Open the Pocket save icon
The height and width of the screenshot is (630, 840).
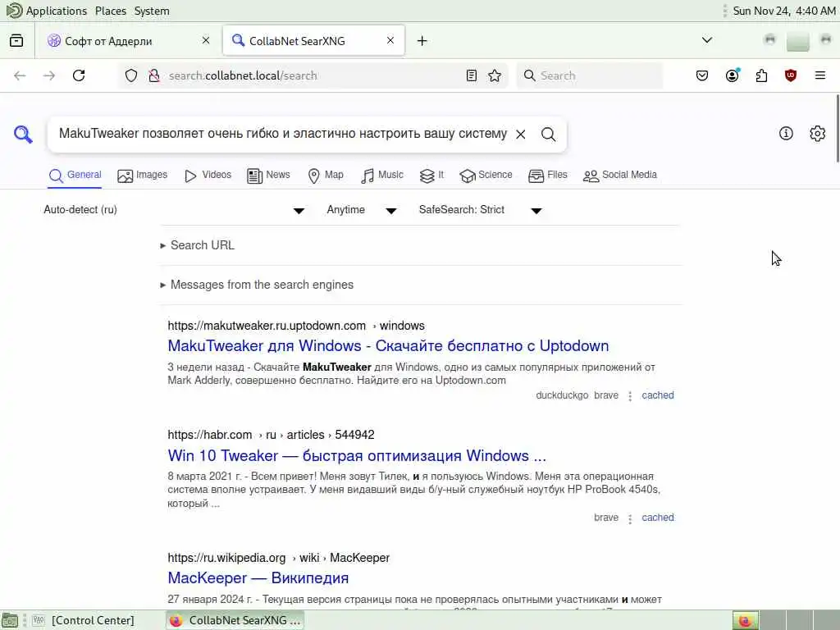pos(702,75)
